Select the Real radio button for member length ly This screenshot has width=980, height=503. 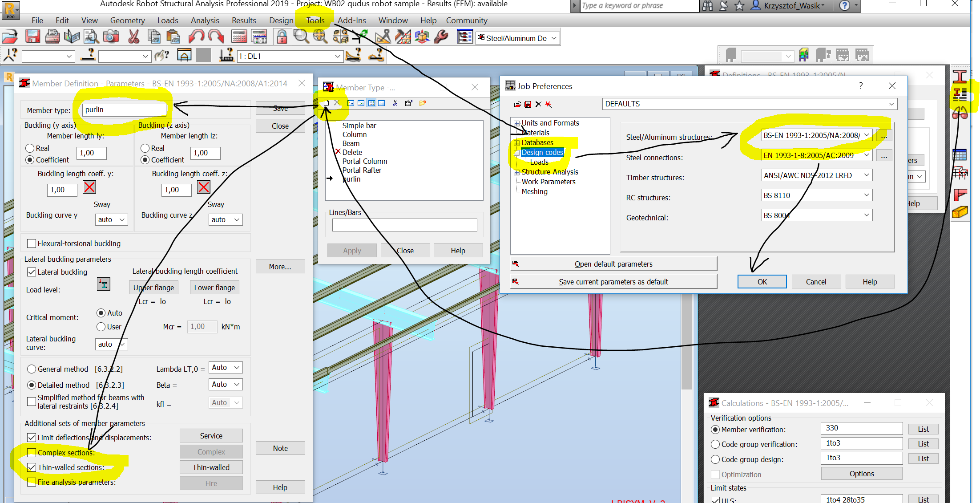30,148
